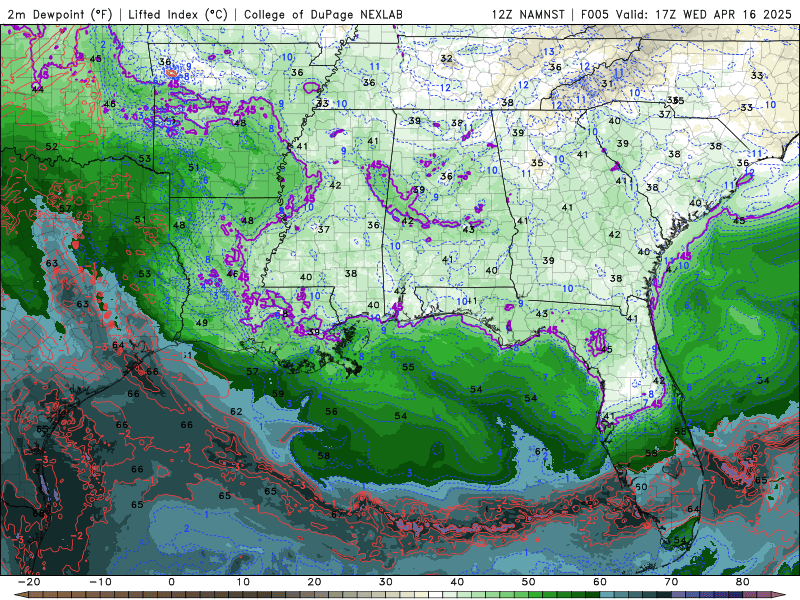This screenshot has height=600, width=800.
Task: Click the "12Z NAMNST" model run label
Action: tap(528, 14)
